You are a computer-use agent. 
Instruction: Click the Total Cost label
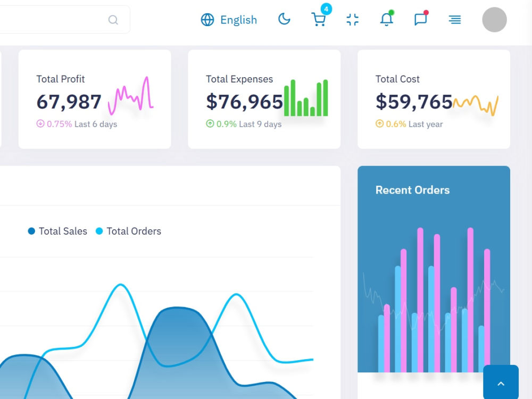(x=397, y=79)
